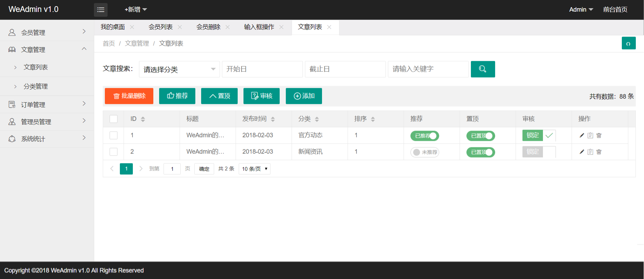Close the 会员删除 tab with its X
Image resolution: width=644 pixels, height=279 pixels.
tap(228, 27)
